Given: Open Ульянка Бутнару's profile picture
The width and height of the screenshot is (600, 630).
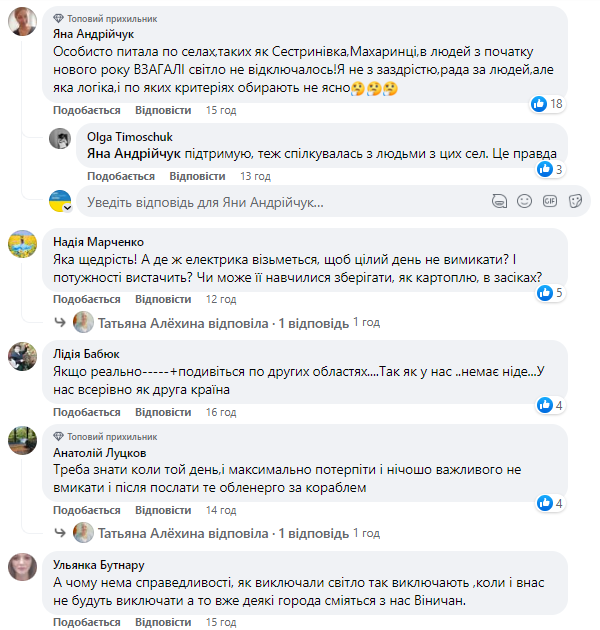Looking at the screenshot, I should [x=24, y=567].
